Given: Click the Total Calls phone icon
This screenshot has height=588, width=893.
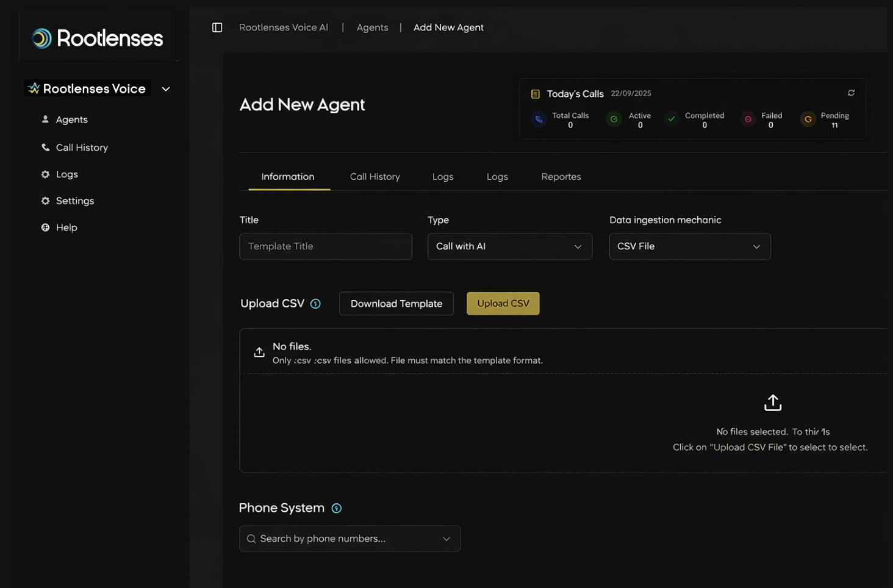Looking at the screenshot, I should 539,120.
